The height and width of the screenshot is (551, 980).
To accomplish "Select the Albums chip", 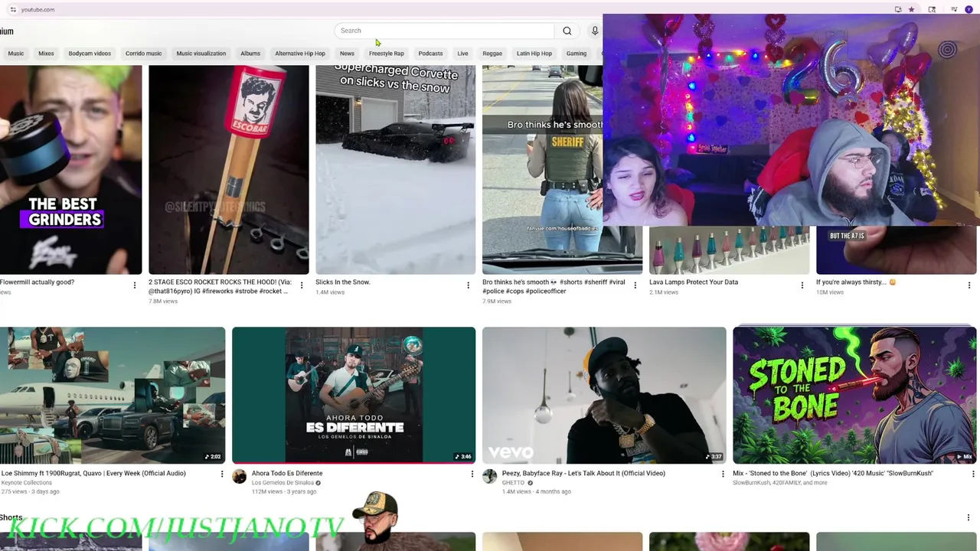I will click(250, 54).
